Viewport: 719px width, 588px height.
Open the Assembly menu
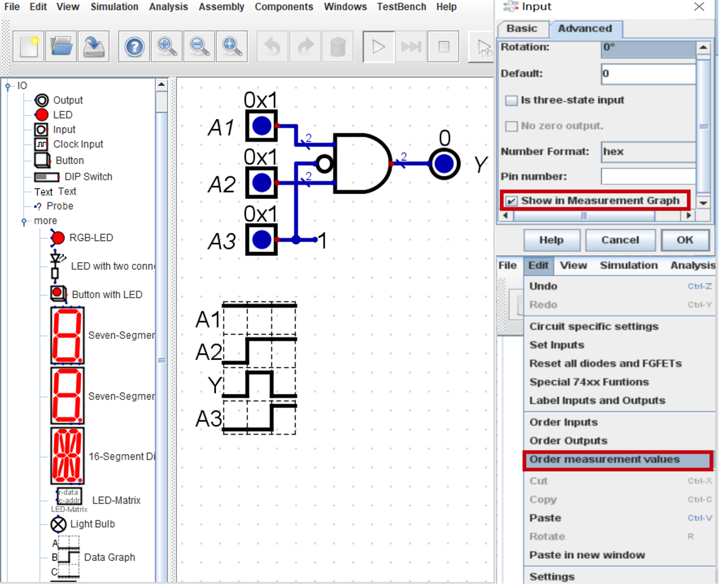[221, 7]
